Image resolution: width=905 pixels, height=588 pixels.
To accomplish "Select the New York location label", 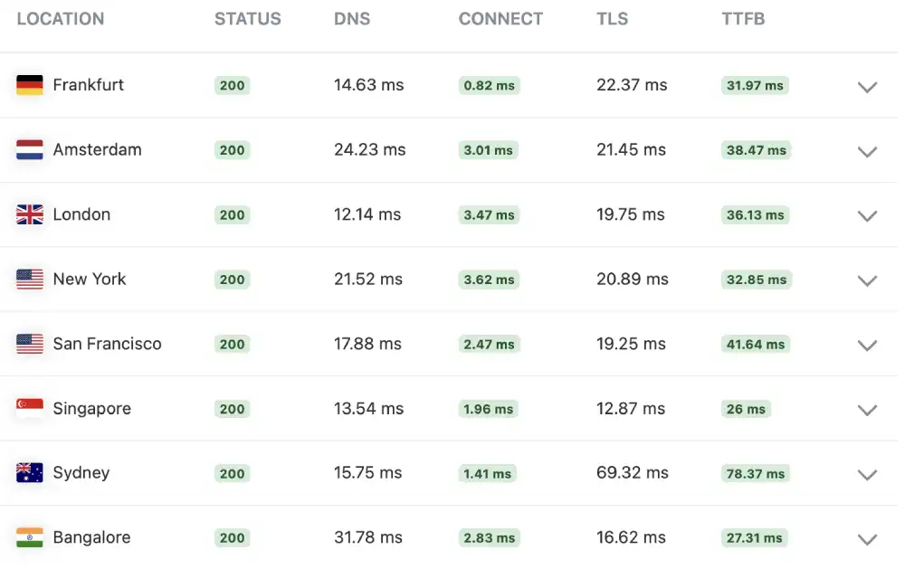I will click(x=88, y=280).
